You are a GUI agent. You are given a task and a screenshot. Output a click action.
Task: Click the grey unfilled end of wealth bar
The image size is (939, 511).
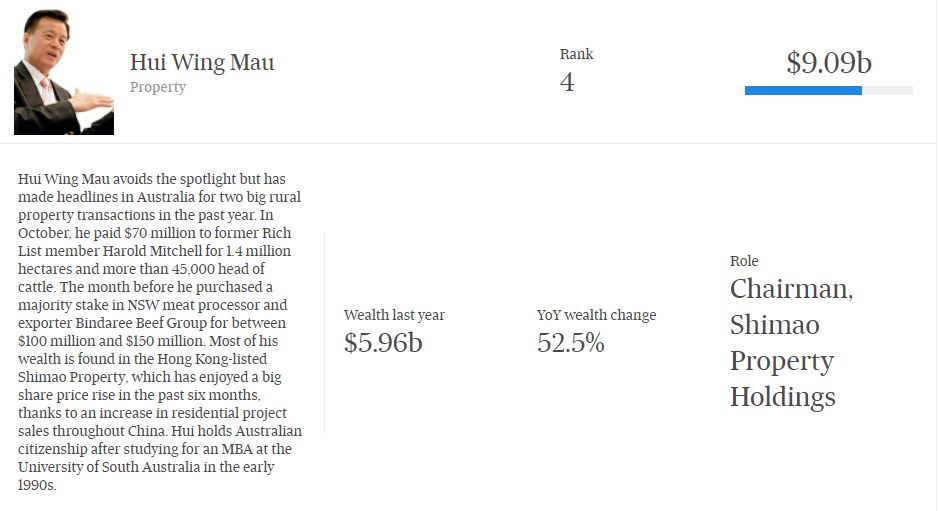pyautogui.click(x=887, y=91)
